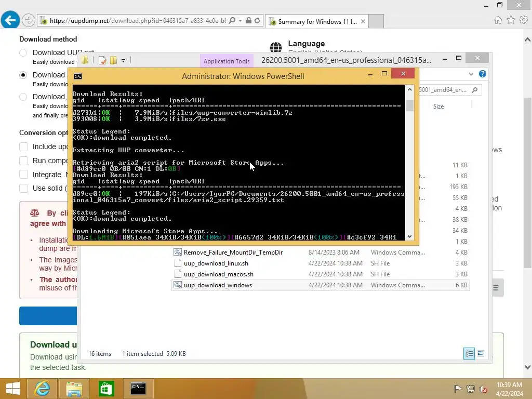Viewport: 532px width, 399px height.
Task: Click the Size column header
Action: click(438, 107)
